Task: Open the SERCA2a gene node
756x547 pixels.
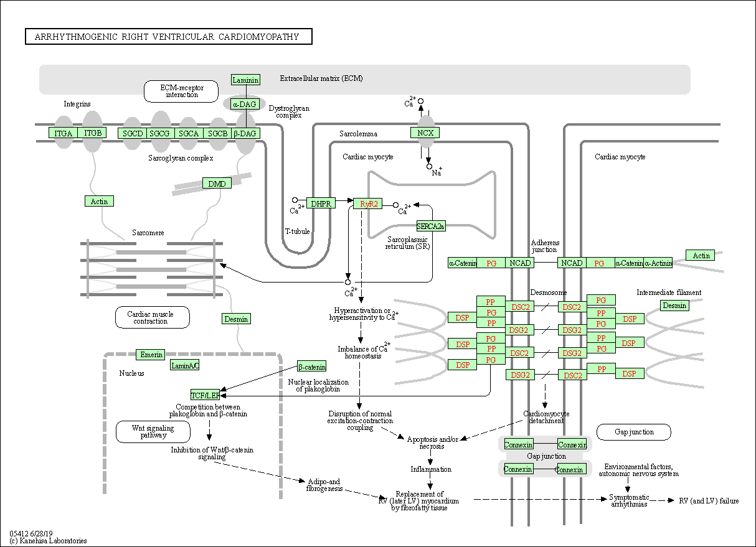Action: (x=431, y=226)
